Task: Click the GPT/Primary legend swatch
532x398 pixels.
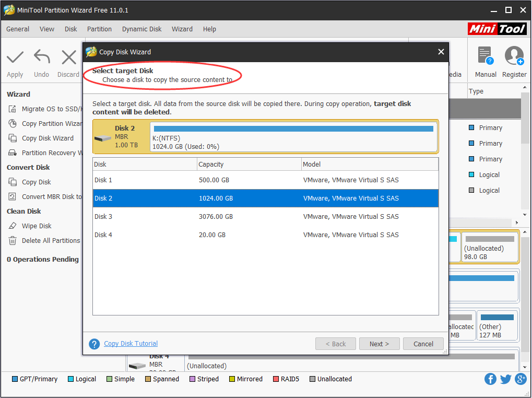Action: point(15,379)
